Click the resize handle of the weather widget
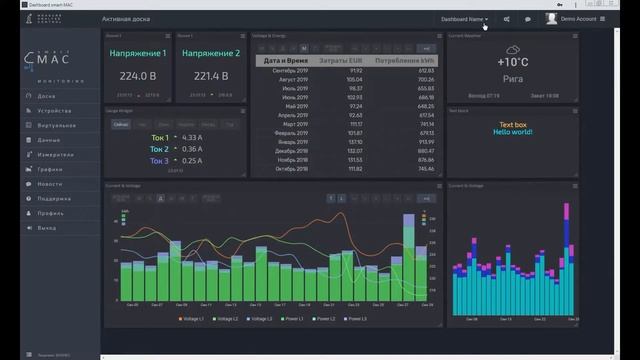 (576, 100)
